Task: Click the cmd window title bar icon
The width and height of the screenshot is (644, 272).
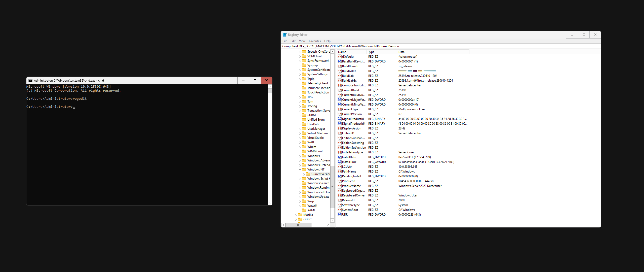Action: pyautogui.click(x=30, y=81)
